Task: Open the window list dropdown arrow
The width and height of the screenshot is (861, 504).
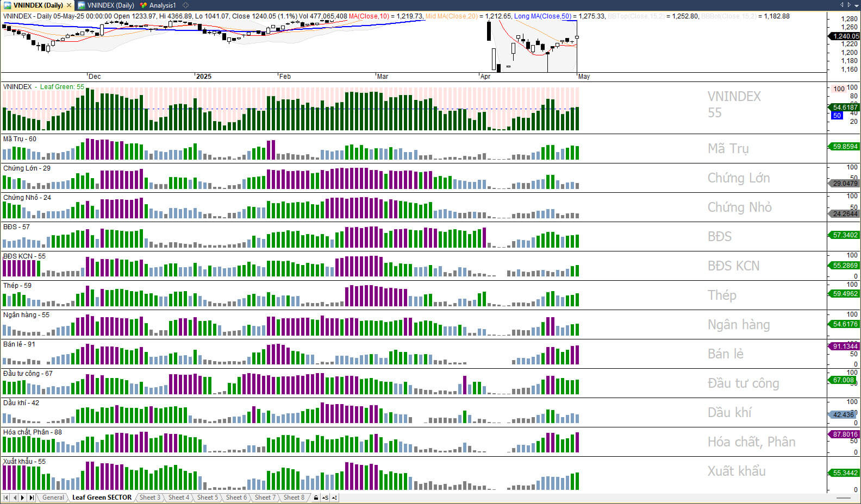Action: (x=856, y=5)
